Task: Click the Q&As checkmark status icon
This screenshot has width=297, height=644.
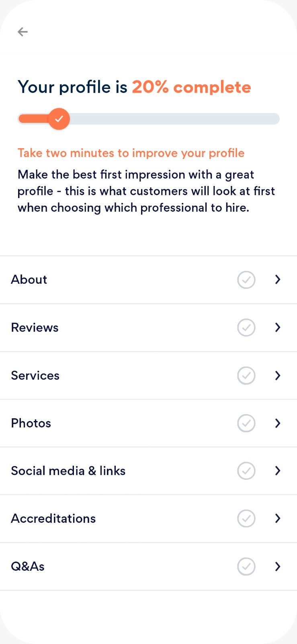Action: point(246,566)
